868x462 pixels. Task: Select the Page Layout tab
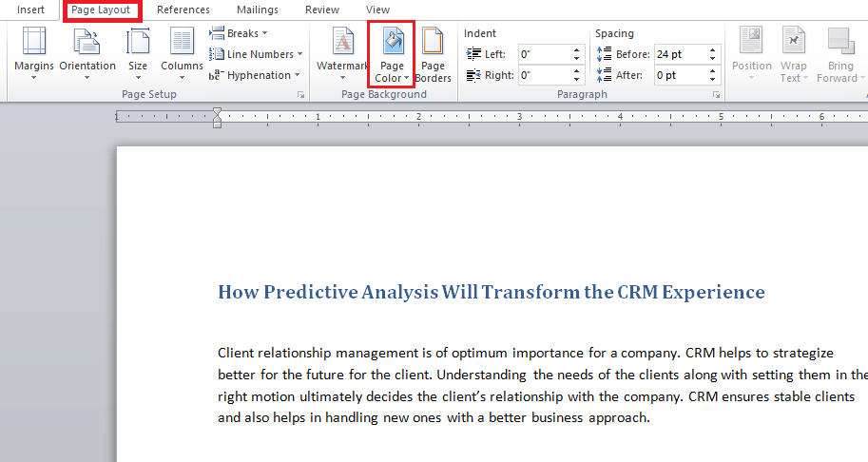click(x=101, y=10)
